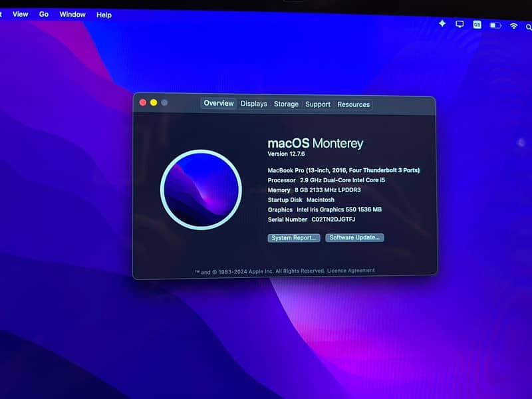Open Software Update
The height and width of the screenshot is (399, 532).
354,237
